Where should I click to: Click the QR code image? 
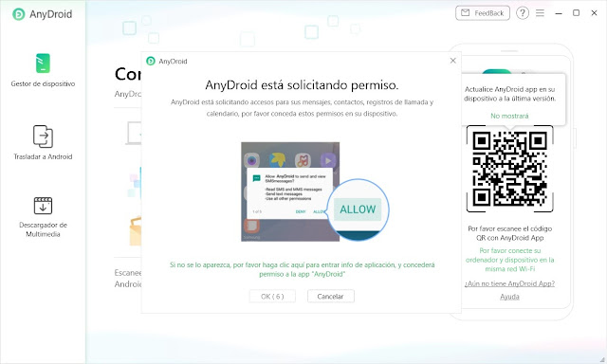(x=509, y=169)
